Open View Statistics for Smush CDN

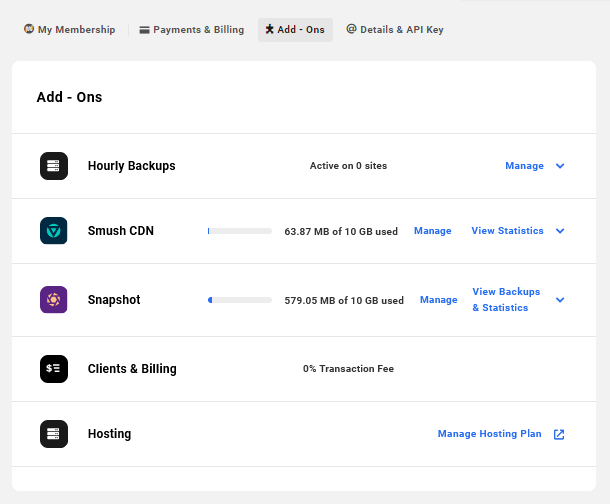507,231
